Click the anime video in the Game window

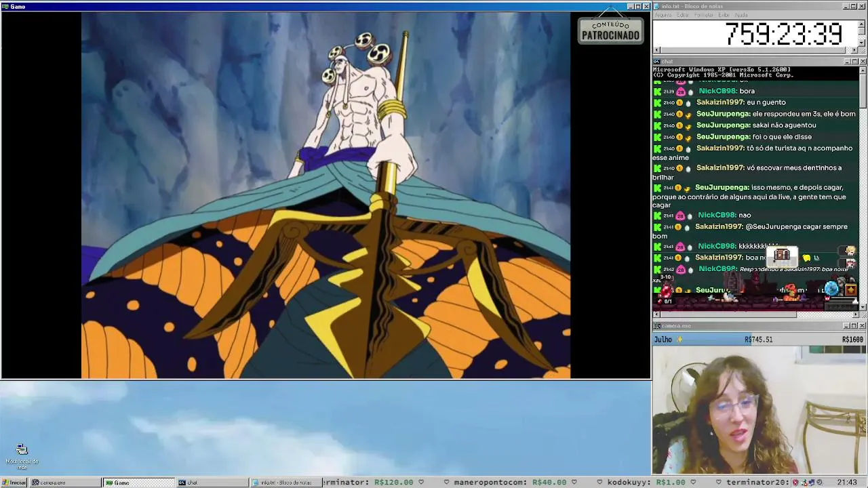click(325, 195)
